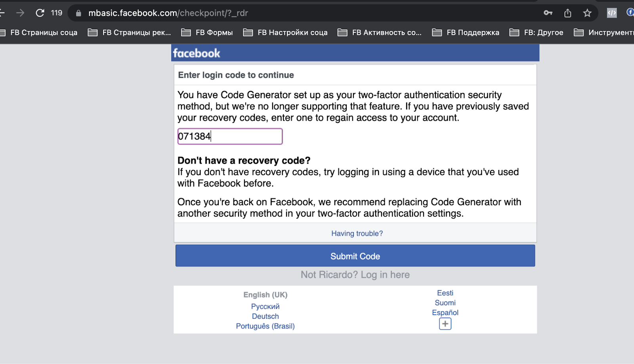Click Not Ricardo? Log in here
The width and height of the screenshot is (634, 364).
(x=355, y=274)
